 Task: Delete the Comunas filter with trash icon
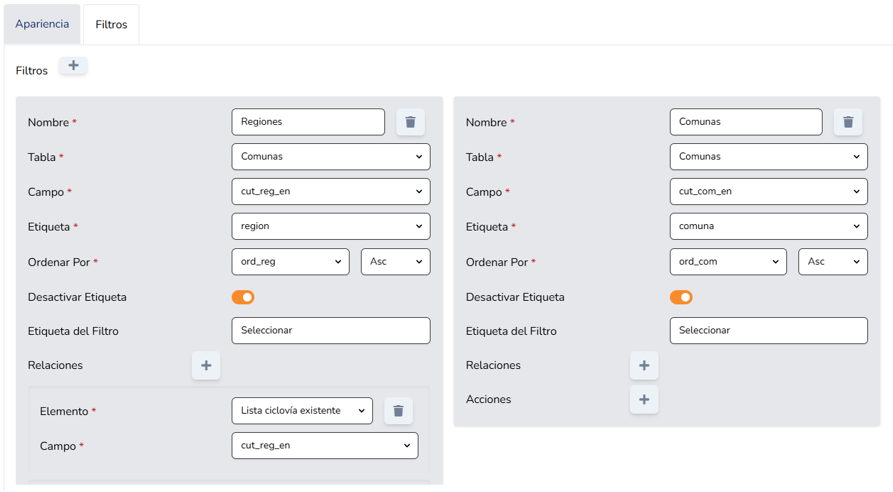pyautogui.click(x=848, y=122)
